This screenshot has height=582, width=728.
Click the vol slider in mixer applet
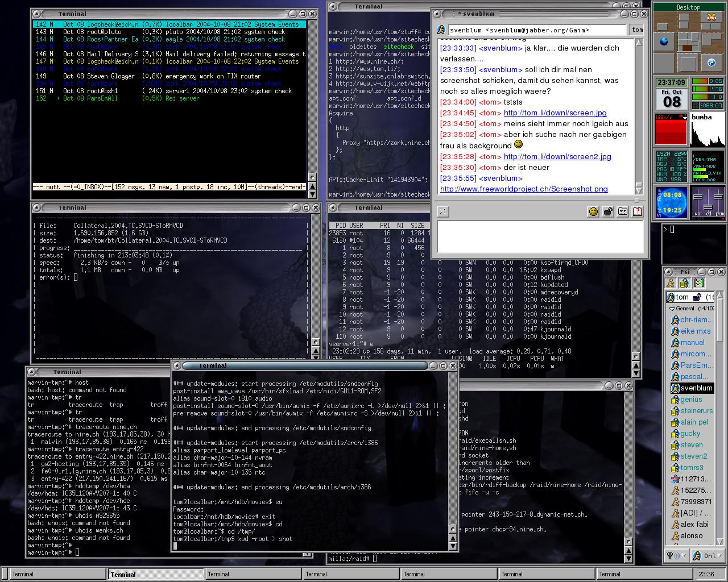[697, 202]
